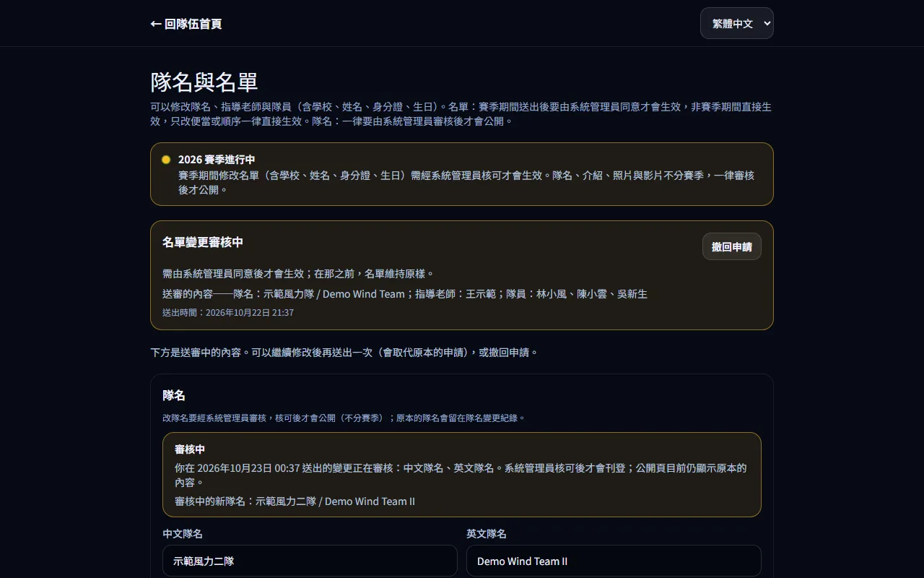The image size is (924, 578).
Task: Click the 審核中 status heading
Action: (190, 449)
